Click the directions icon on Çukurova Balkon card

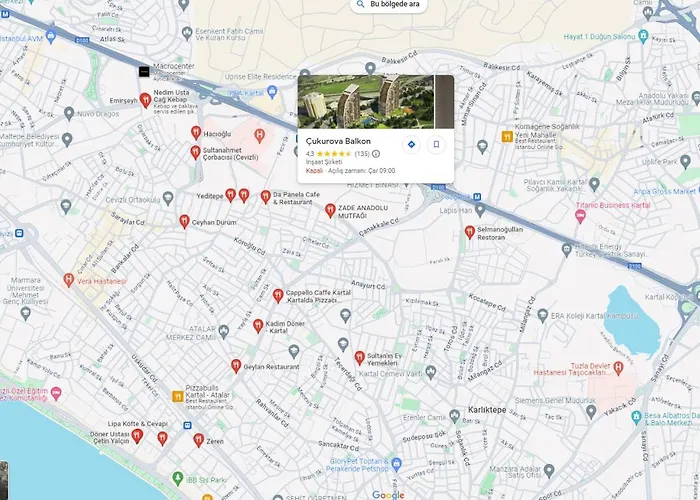coord(411,145)
